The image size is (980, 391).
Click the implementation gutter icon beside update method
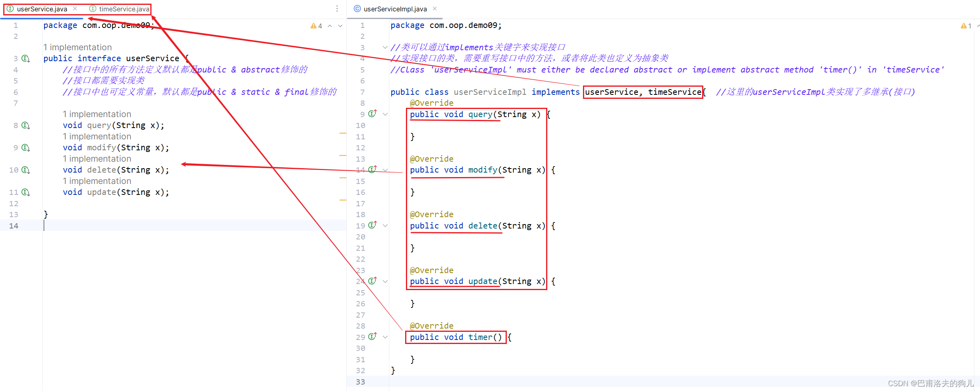click(x=26, y=192)
